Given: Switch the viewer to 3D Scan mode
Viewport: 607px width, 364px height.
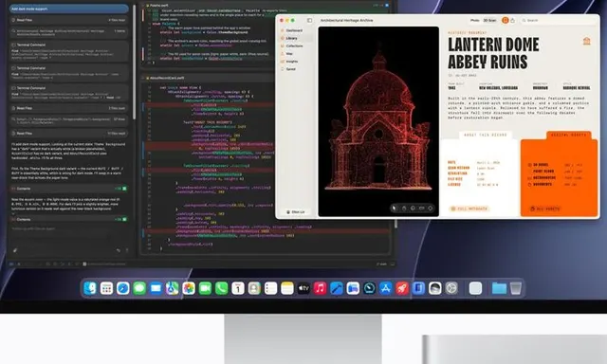Looking at the screenshot, I should pos(489,20).
